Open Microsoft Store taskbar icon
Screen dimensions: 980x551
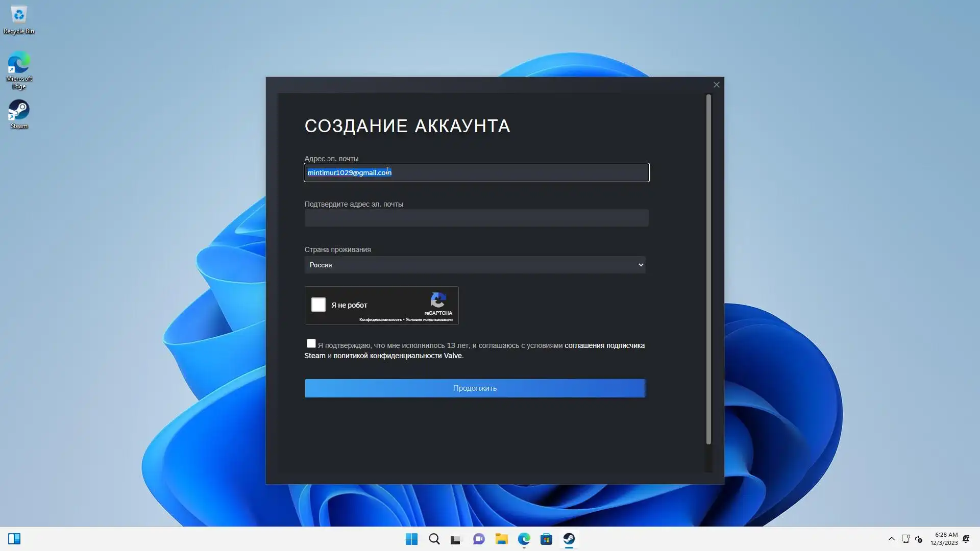tap(546, 539)
